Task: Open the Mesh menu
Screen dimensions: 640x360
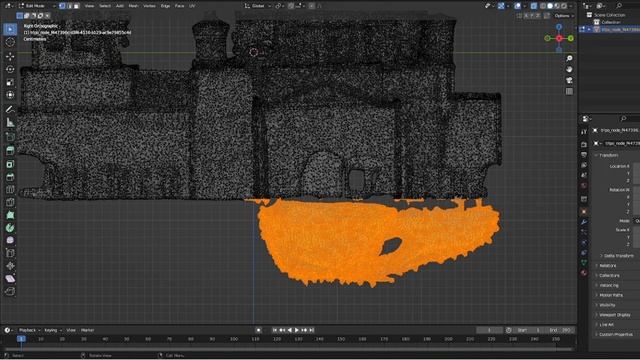Action: [x=133, y=6]
